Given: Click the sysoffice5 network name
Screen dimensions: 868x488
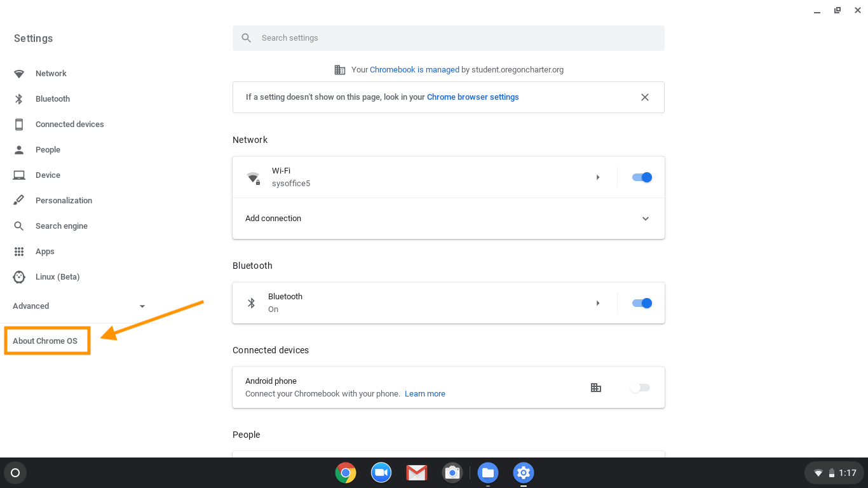Looking at the screenshot, I should point(291,184).
